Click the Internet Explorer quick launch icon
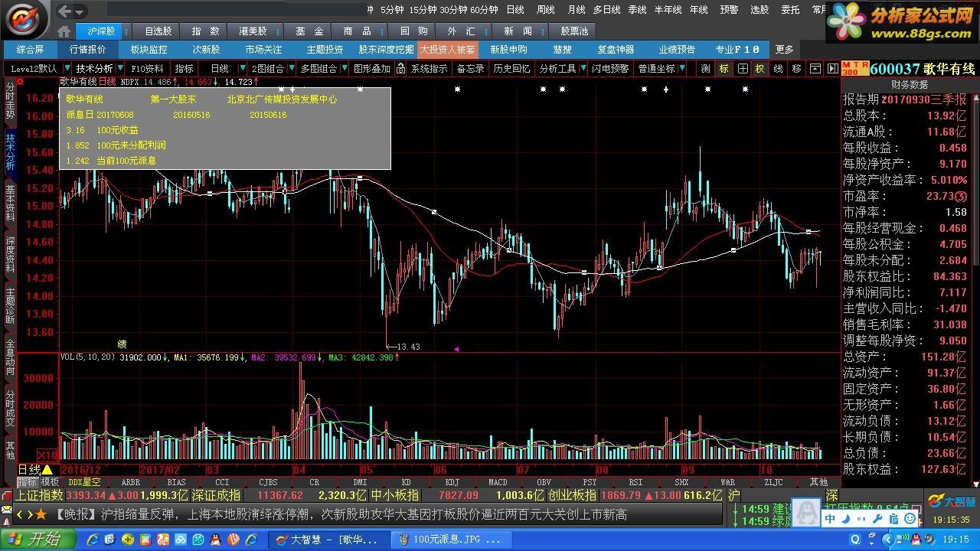 (x=93, y=540)
